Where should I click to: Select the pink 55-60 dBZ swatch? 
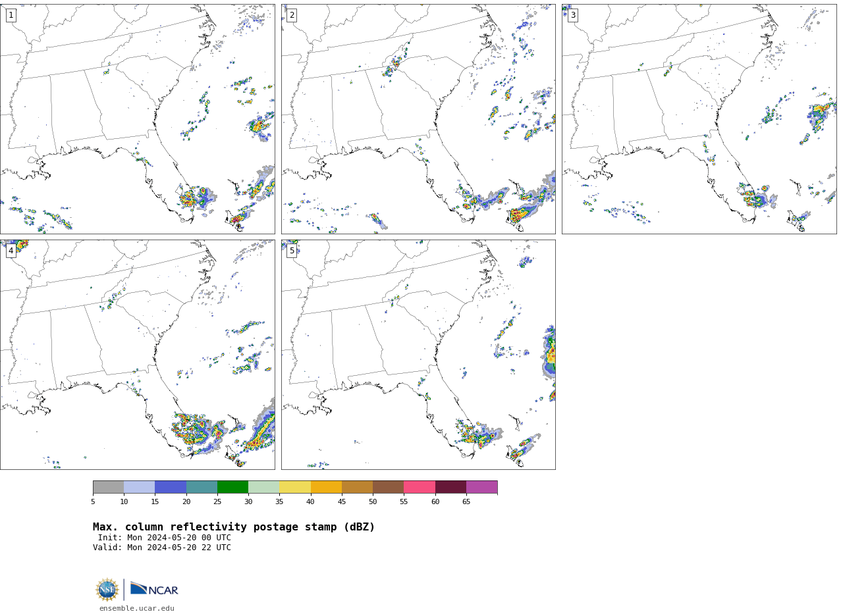pos(420,487)
